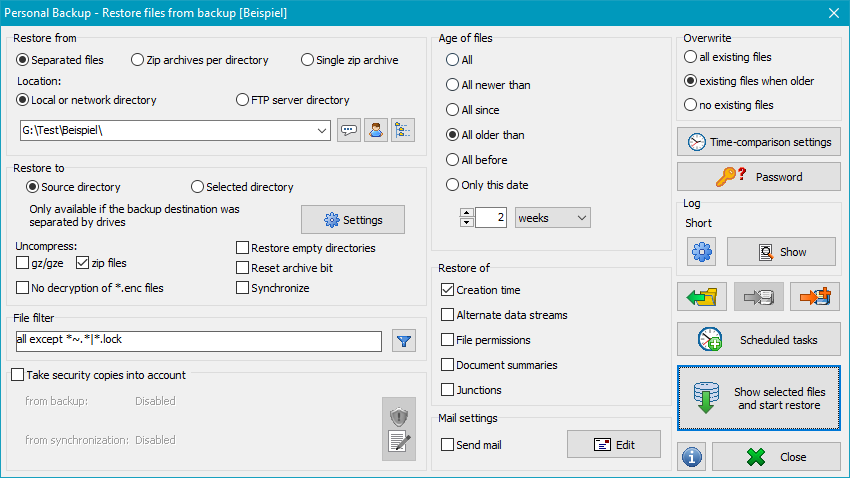Show the log file

[x=781, y=252]
